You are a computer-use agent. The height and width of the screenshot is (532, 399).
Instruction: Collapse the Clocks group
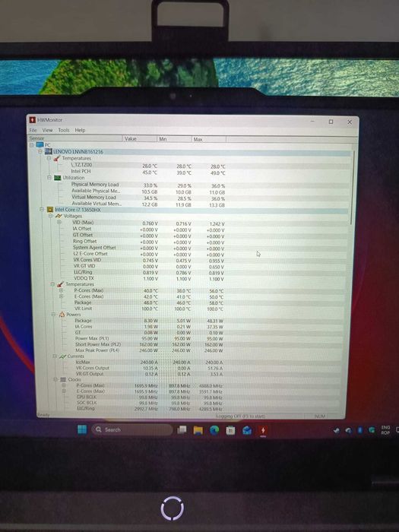[55, 380]
